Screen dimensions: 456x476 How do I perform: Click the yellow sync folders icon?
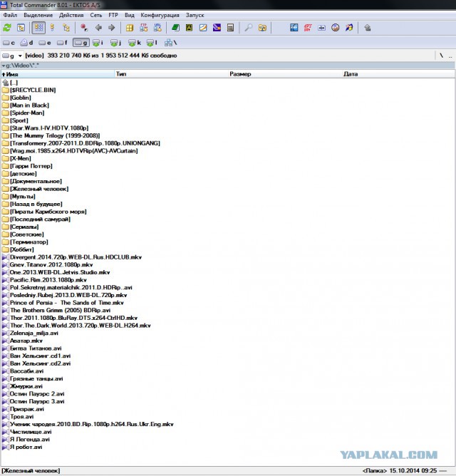tap(262, 28)
